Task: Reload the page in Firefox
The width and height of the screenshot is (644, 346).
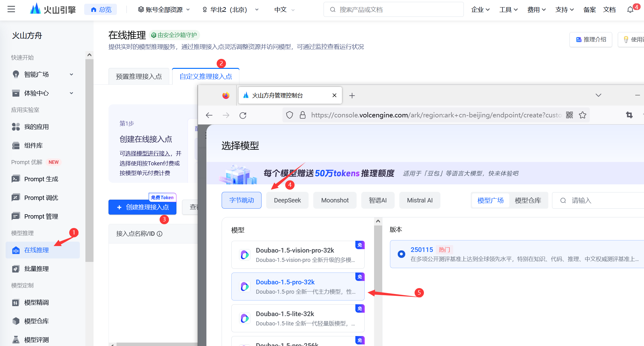Action: point(243,115)
